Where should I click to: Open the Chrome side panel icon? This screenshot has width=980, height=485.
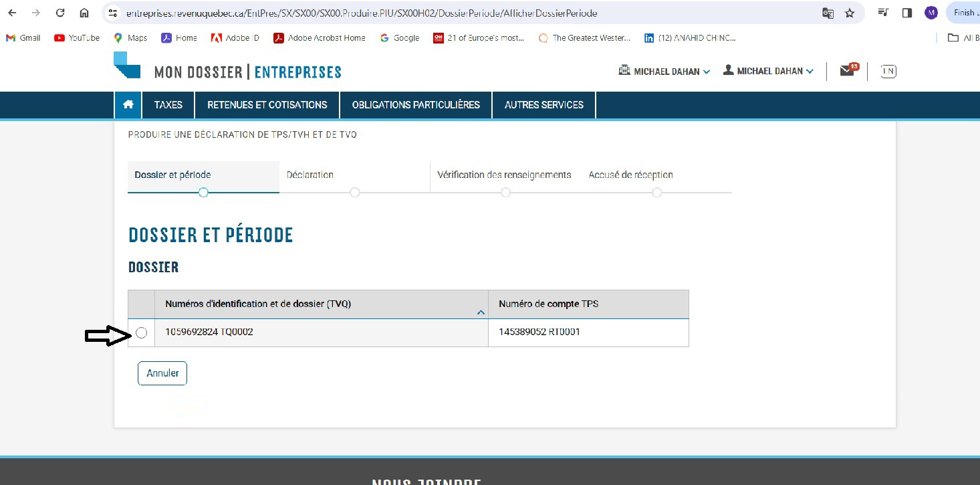click(907, 13)
